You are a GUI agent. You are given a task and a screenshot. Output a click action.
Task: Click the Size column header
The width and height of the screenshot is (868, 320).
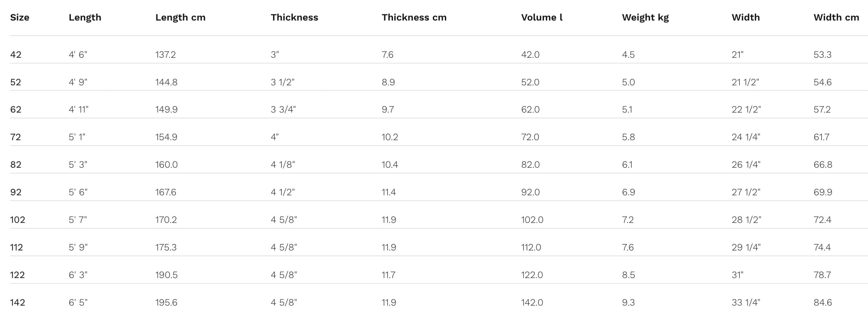pyautogui.click(x=20, y=17)
